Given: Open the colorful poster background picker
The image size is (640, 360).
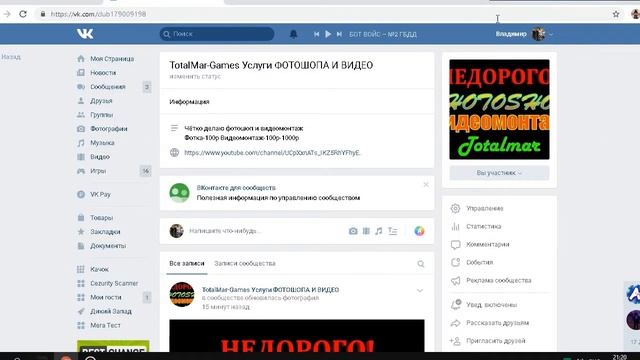Looking at the screenshot, I should (x=419, y=231).
